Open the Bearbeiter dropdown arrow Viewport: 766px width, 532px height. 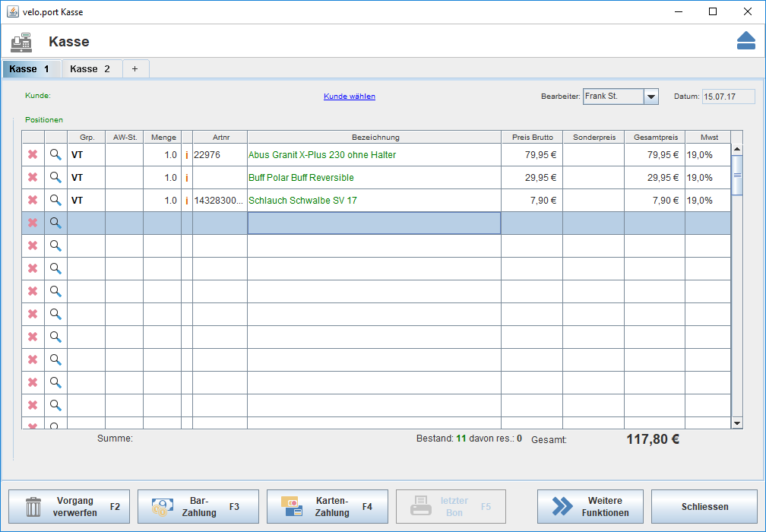point(651,97)
